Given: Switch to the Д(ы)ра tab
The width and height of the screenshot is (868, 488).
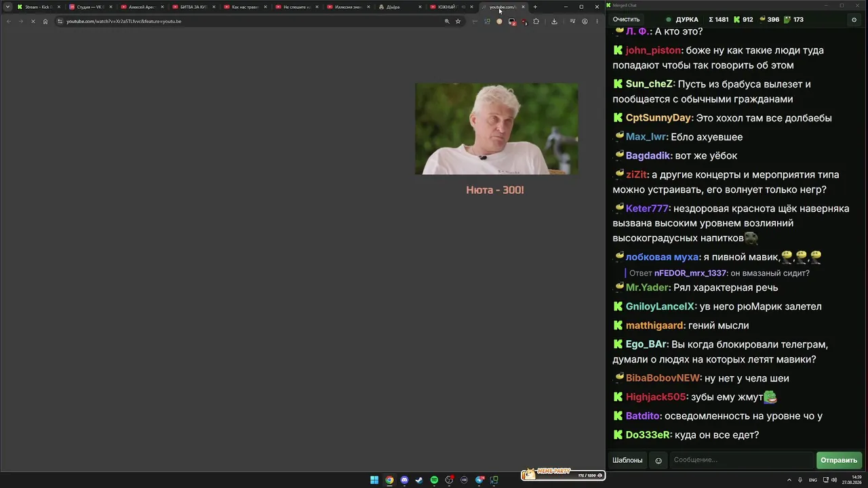Looking at the screenshot, I should click(x=399, y=7).
